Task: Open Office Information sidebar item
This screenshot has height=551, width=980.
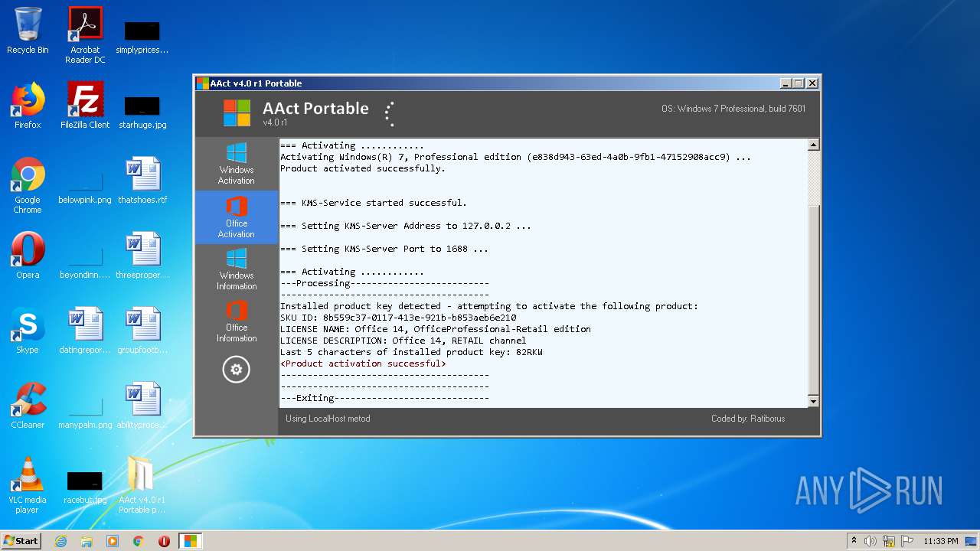Action: [x=236, y=321]
